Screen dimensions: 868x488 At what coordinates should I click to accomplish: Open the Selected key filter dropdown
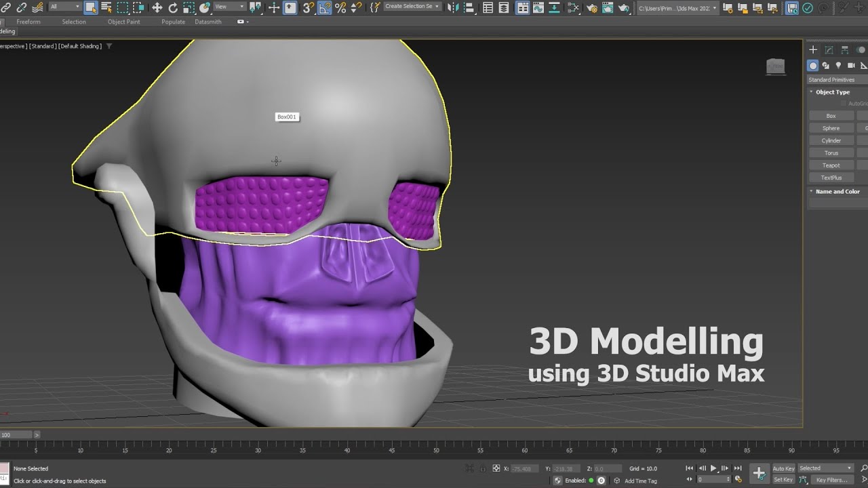pos(826,468)
